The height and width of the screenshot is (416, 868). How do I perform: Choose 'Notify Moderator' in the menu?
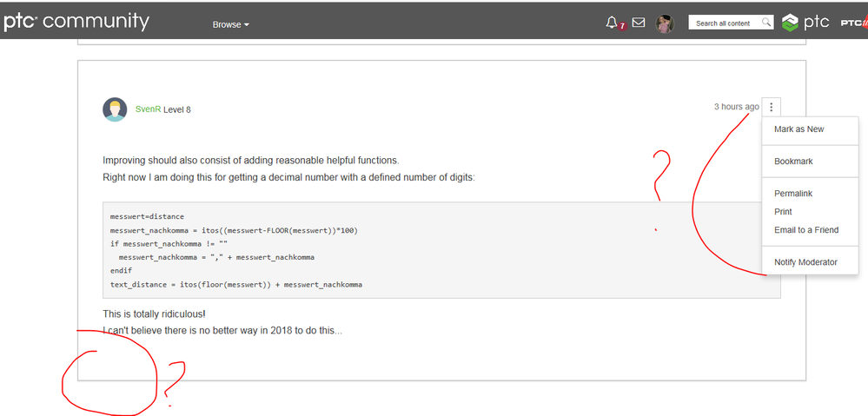[805, 262]
